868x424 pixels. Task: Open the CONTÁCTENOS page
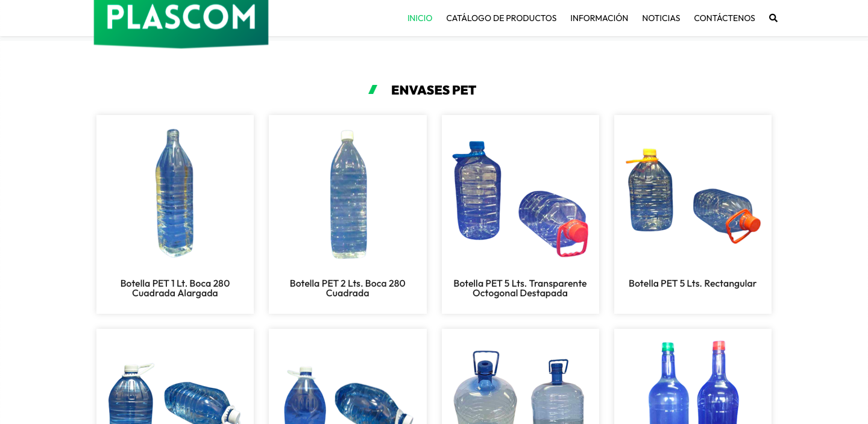coord(725,18)
